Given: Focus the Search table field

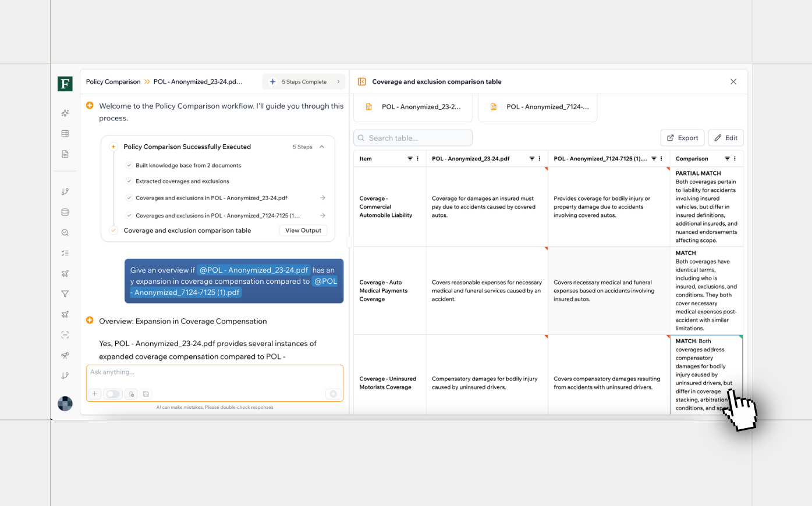Looking at the screenshot, I should 413,138.
